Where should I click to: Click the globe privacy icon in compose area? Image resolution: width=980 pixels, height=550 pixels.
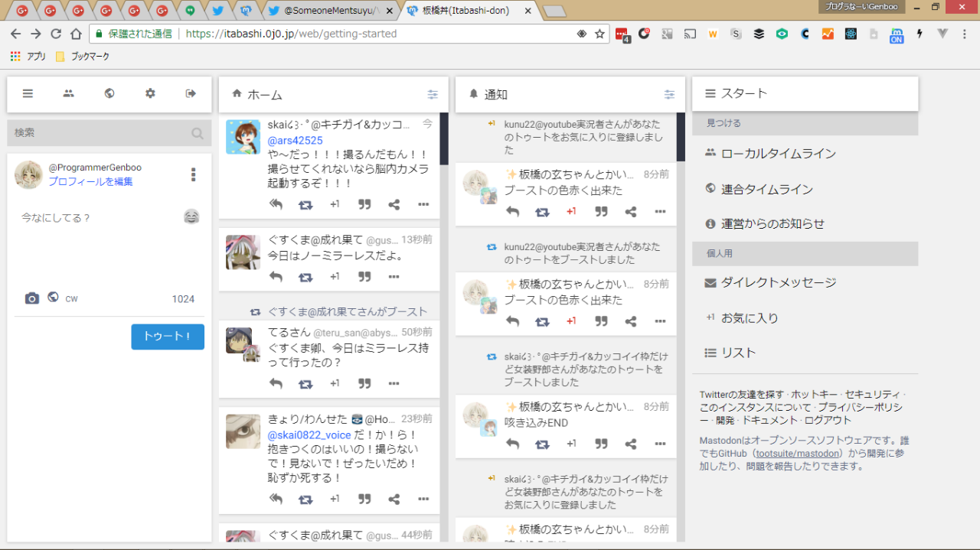pyautogui.click(x=53, y=298)
